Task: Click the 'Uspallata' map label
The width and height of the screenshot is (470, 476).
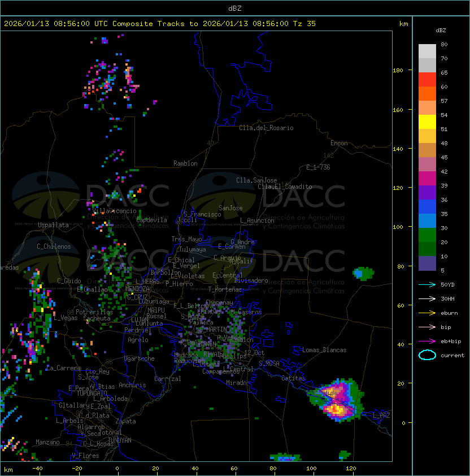Action: [53, 225]
